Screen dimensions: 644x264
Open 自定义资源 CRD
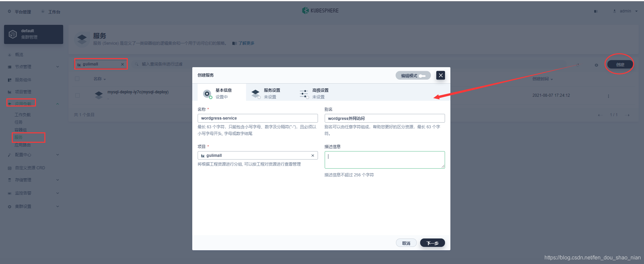click(30, 168)
